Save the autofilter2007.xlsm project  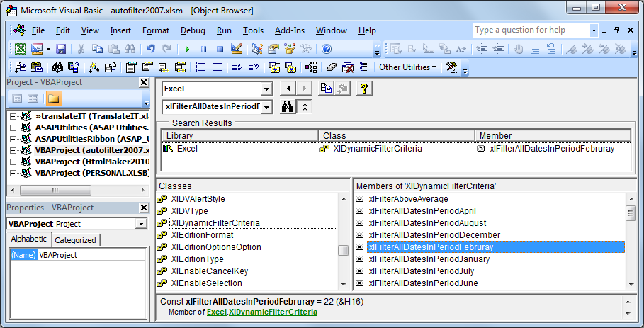[x=61, y=50]
